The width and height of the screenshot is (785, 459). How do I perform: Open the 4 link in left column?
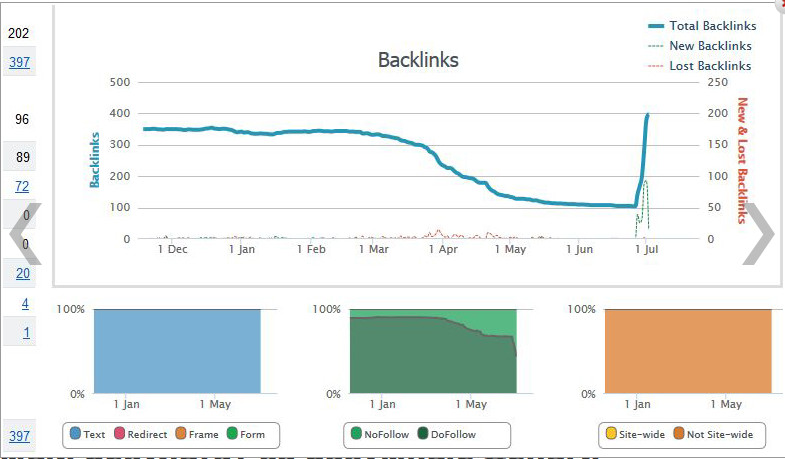[x=25, y=303]
